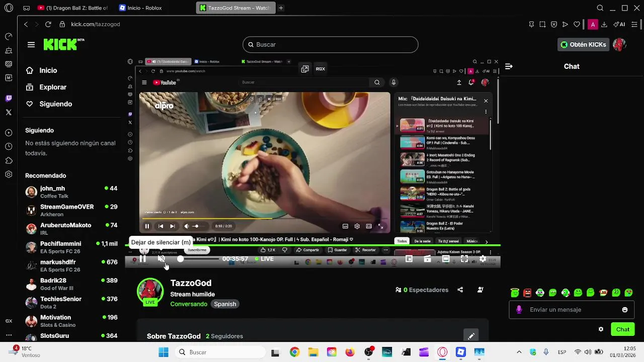Click the markushdlfr channel avatar
644x362 pixels.
click(31, 265)
